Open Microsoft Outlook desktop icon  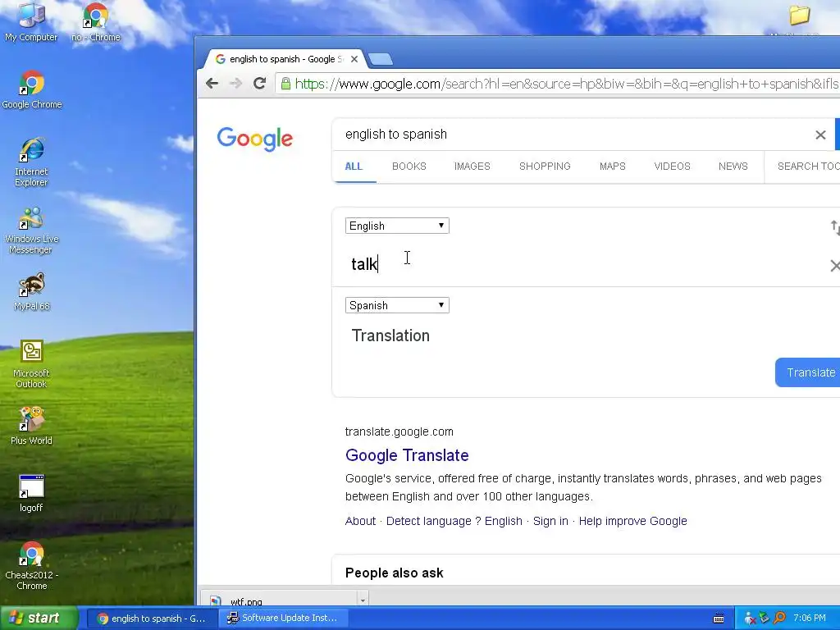(x=31, y=364)
